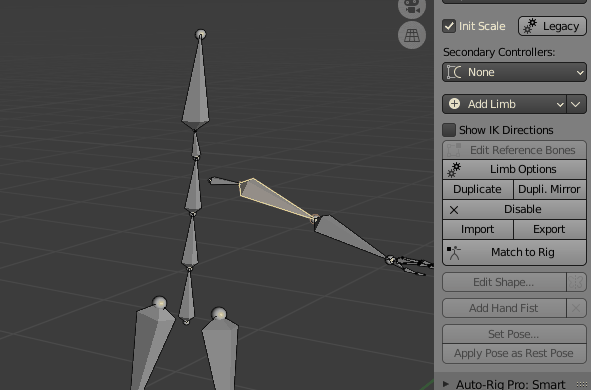Click the mirror shape icon beside Edit Shape
591x390 pixels.
(576, 282)
